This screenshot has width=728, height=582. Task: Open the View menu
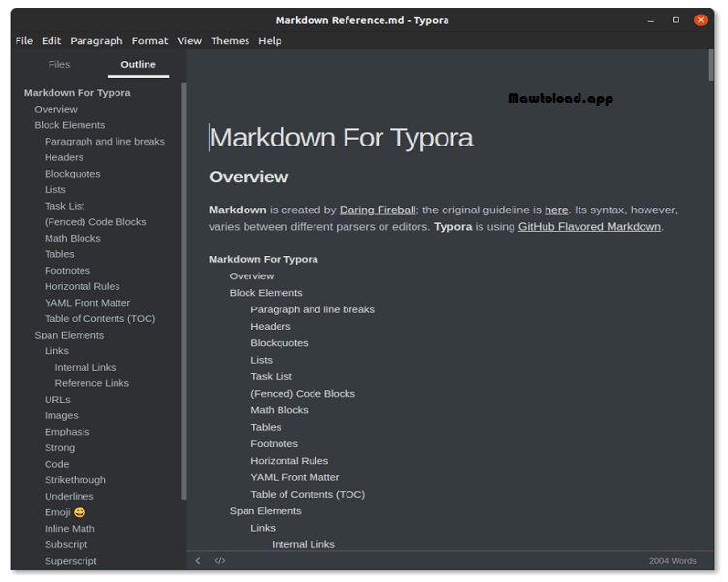coord(189,41)
